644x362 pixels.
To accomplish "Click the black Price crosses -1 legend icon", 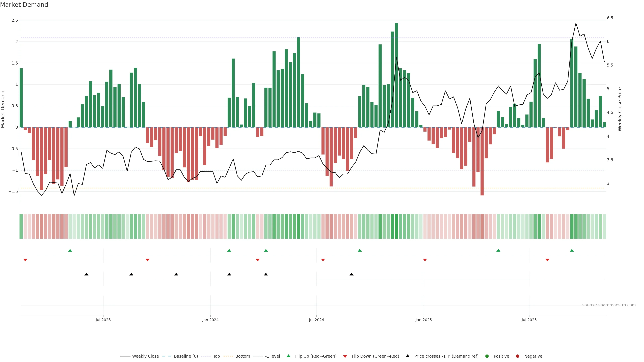I will click(x=408, y=356).
